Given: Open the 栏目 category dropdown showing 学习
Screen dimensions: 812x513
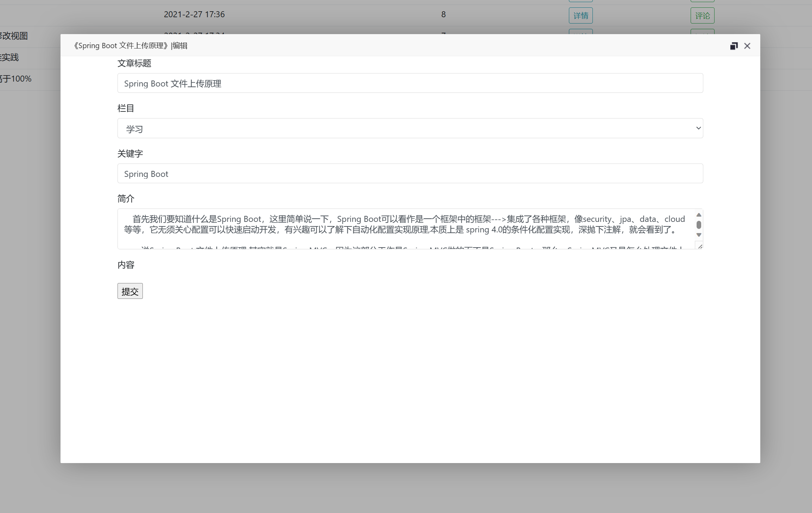Looking at the screenshot, I should [x=410, y=128].
